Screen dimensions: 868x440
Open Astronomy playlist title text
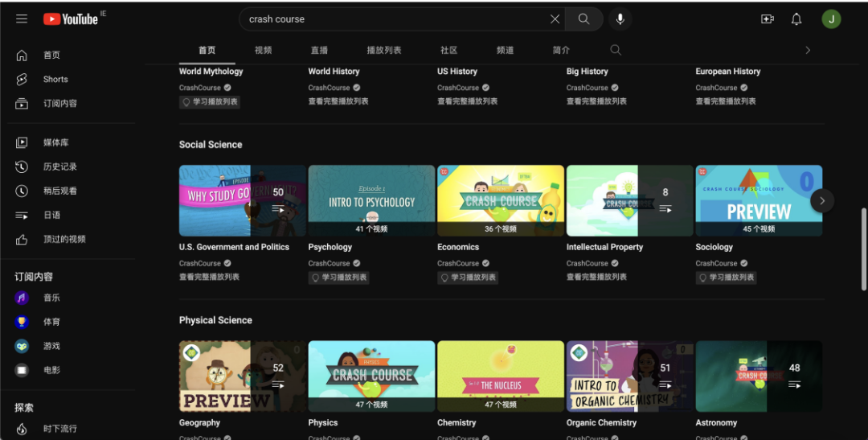coord(716,423)
